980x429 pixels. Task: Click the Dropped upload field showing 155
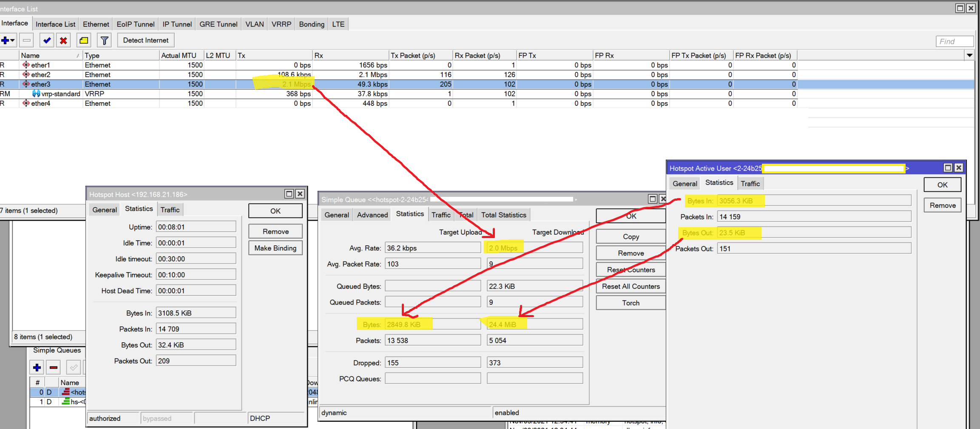click(x=433, y=363)
